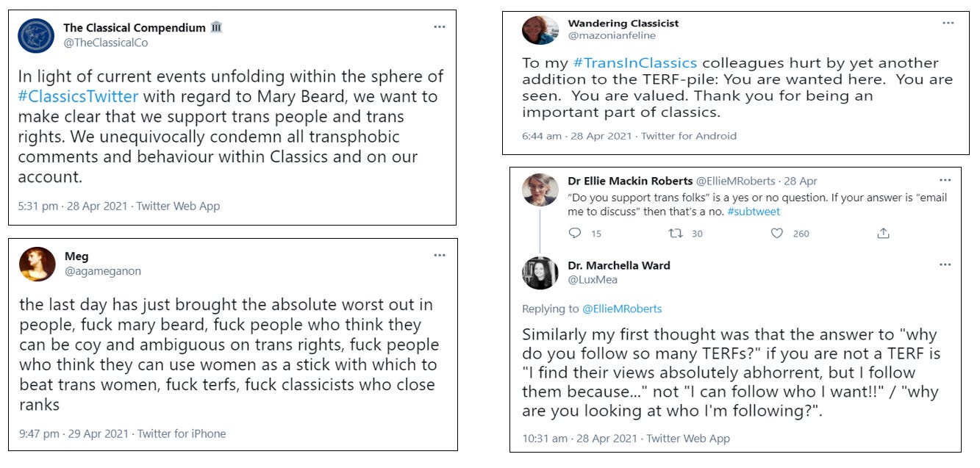Follow the #TransInClassics hashtag link
The height and width of the screenshot is (468, 980).
point(635,63)
